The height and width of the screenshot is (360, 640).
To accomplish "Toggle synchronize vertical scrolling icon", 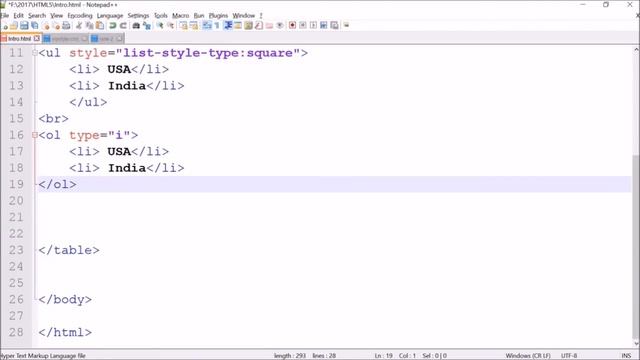I will click(183, 25).
